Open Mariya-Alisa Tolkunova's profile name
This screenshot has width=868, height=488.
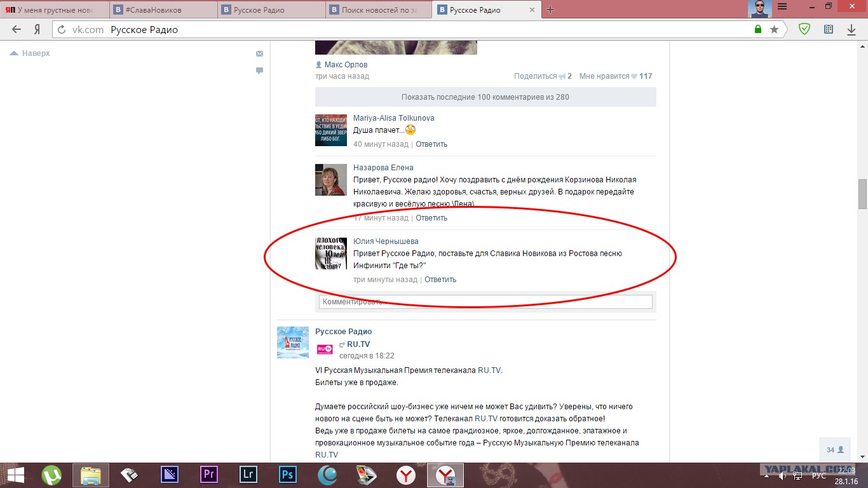coord(394,118)
